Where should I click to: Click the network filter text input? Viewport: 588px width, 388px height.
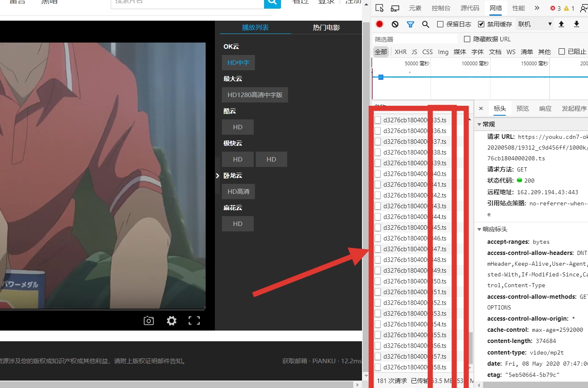pos(415,39)
